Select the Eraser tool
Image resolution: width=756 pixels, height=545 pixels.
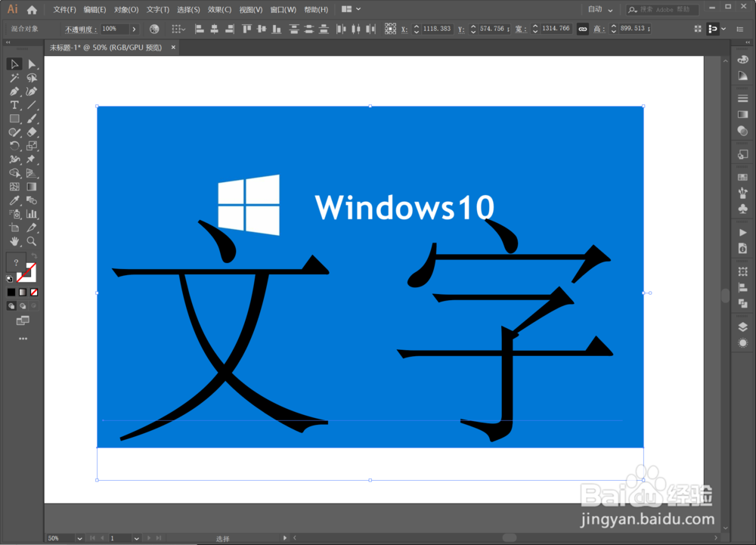[32, 132]
